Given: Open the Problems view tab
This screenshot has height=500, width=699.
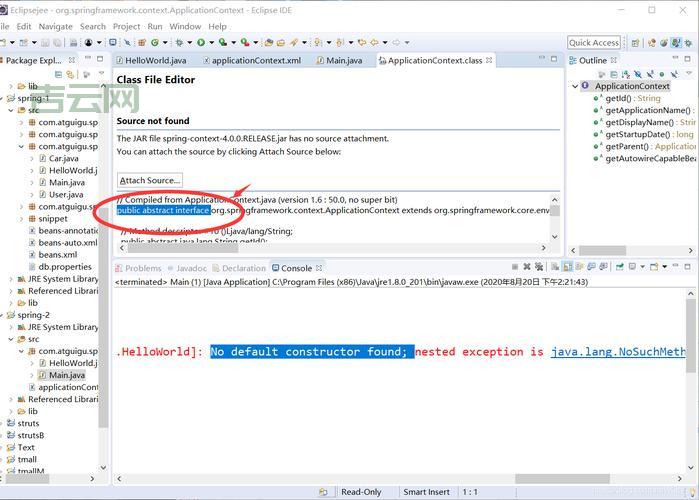Looking at the screenshot, I should 138,268.
